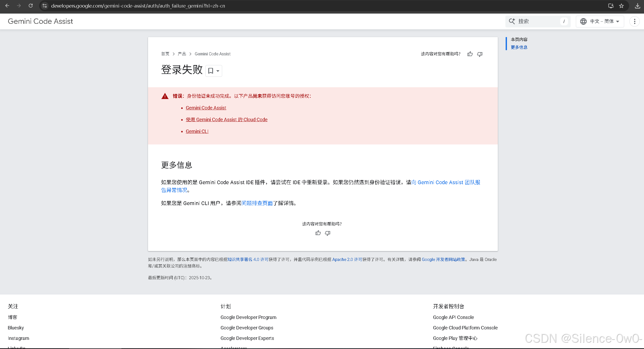Viewport: 644px width, 349px height.
Task: Open 博客 footer link
Action: (13, 317)
